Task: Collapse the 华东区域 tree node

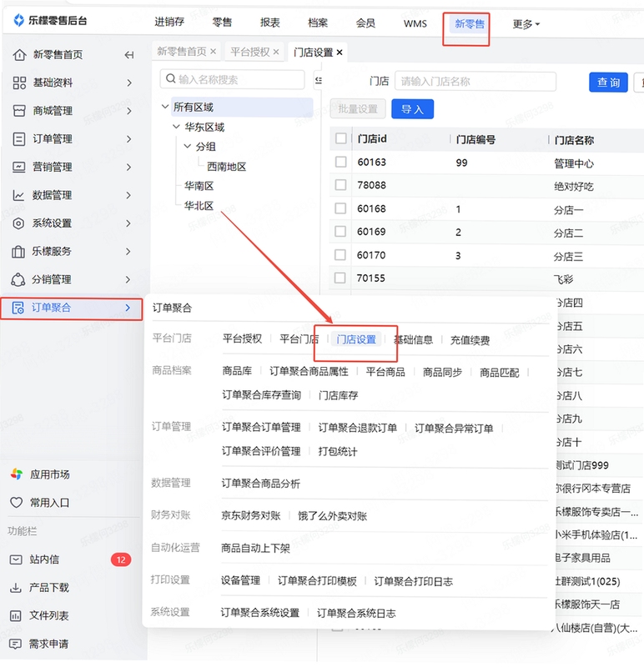Action: click(x=176, y=127)
